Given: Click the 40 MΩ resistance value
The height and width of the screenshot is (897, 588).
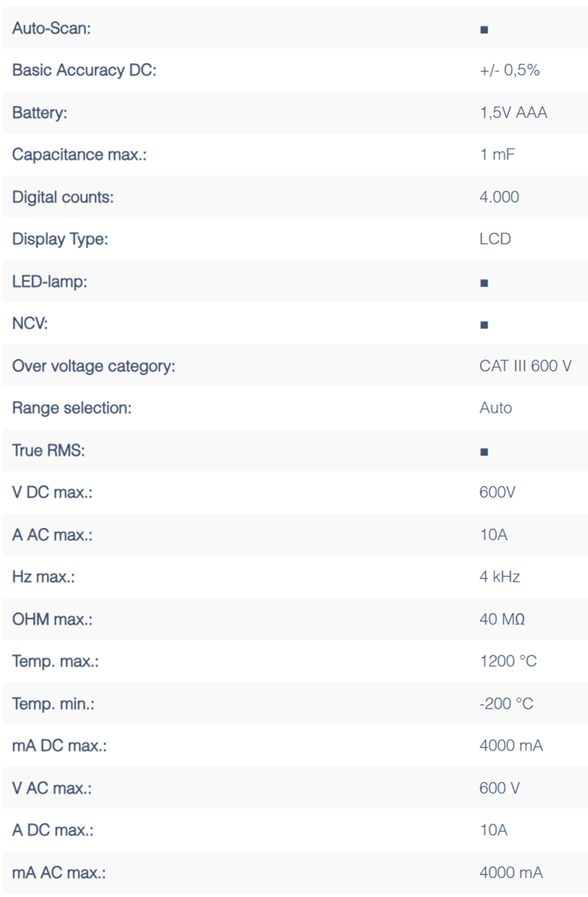Looking at the screenshot, I should click(x=502, y=619).
